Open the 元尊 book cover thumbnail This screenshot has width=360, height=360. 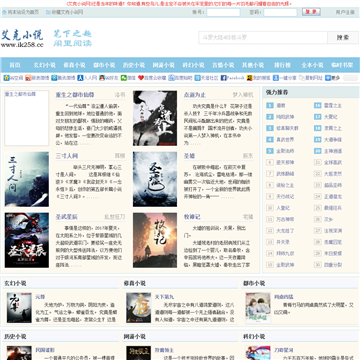tap(19, 308)
